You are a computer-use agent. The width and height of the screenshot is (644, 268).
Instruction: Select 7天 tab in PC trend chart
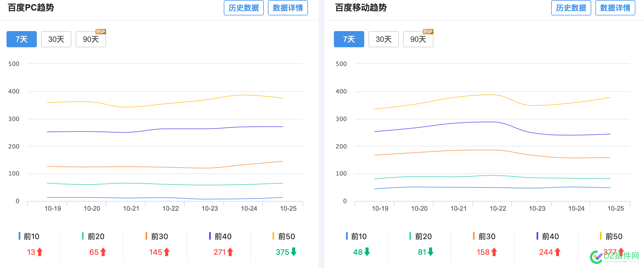click(22, 39)
